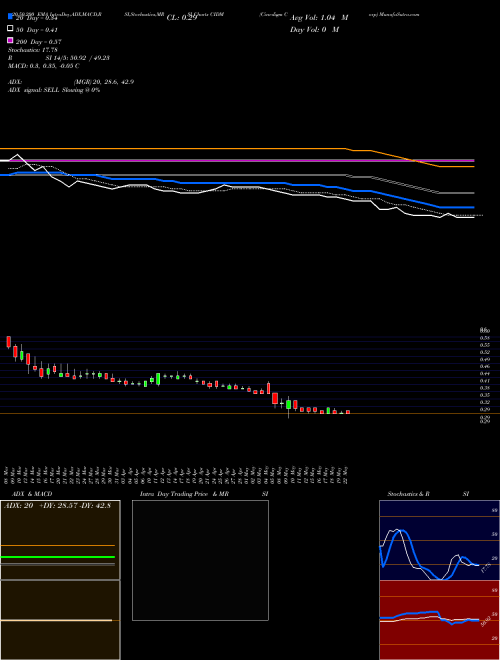This screenshot has height=660, width=500.
Task: Click the 'CL: 0.29' closing price text
Action: tap(182, 18)
